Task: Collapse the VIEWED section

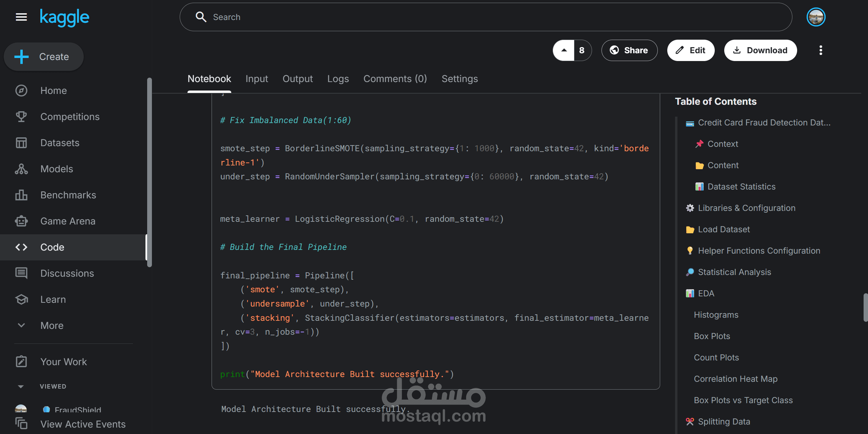Action: 21,387
